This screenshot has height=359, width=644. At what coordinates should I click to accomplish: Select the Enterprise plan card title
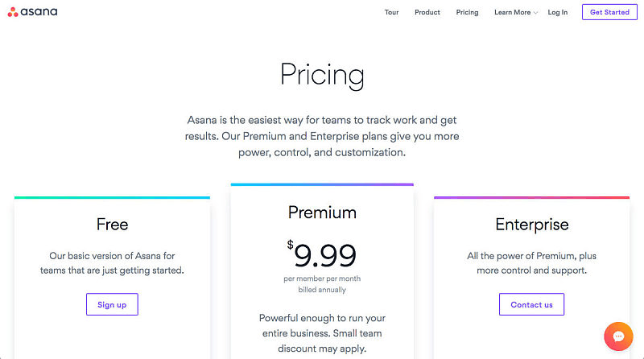531,225
